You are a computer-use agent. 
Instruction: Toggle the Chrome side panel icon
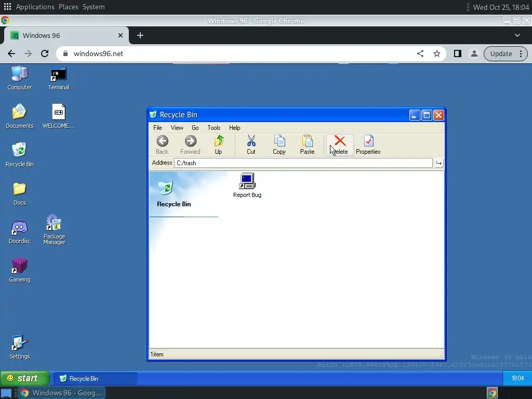(458, 54)
